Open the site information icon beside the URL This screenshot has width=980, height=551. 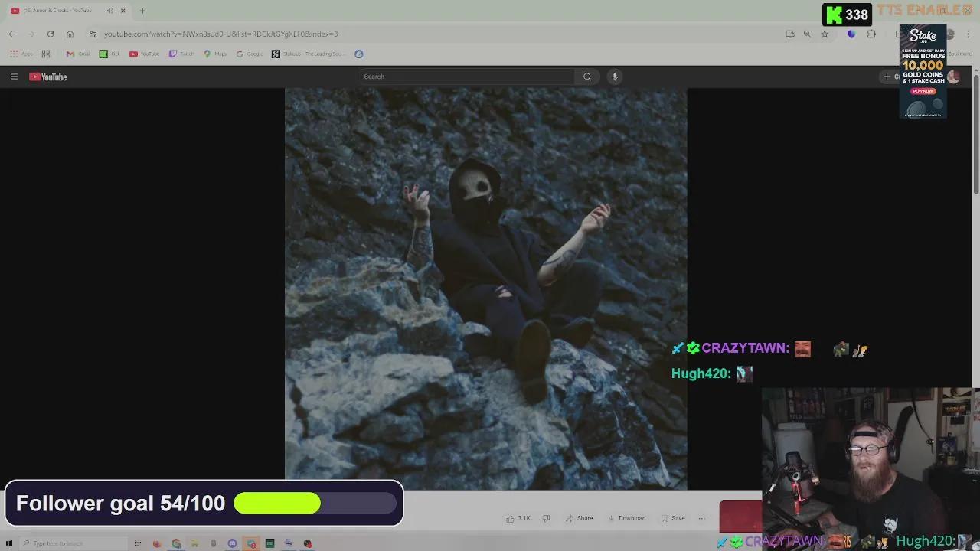click(x=93, y=34)
